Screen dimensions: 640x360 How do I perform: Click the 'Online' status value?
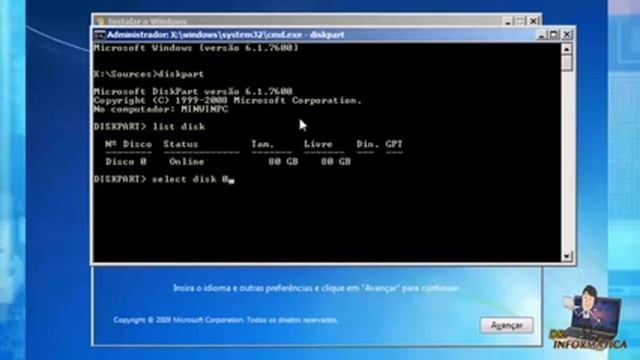point(187,162)
